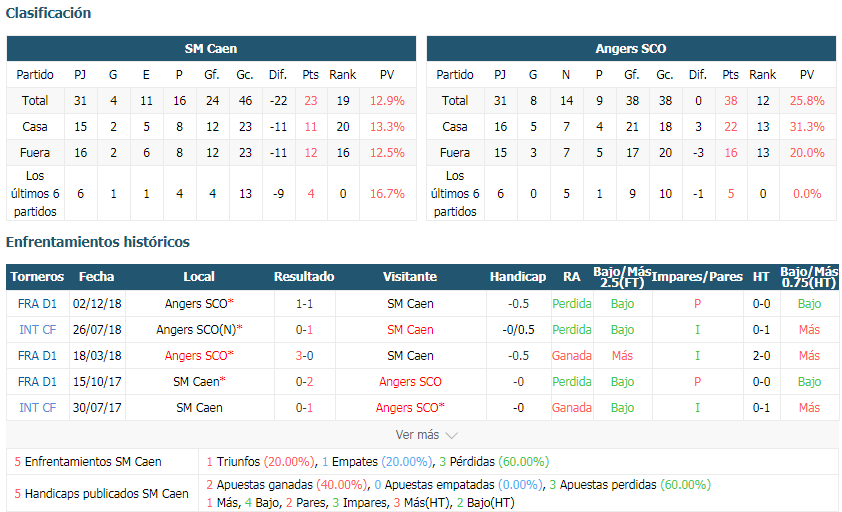The image size is (842, 512).
Task: Click SM Caen Fuera PV value 12.5%
Action: click(x=387, y=153)
